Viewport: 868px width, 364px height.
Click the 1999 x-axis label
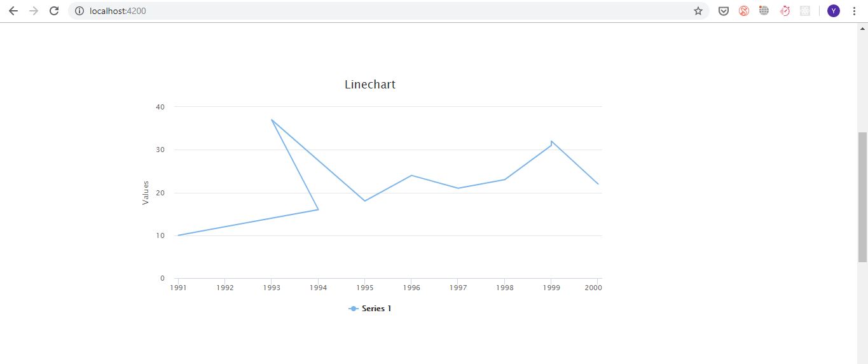(551, 288)
